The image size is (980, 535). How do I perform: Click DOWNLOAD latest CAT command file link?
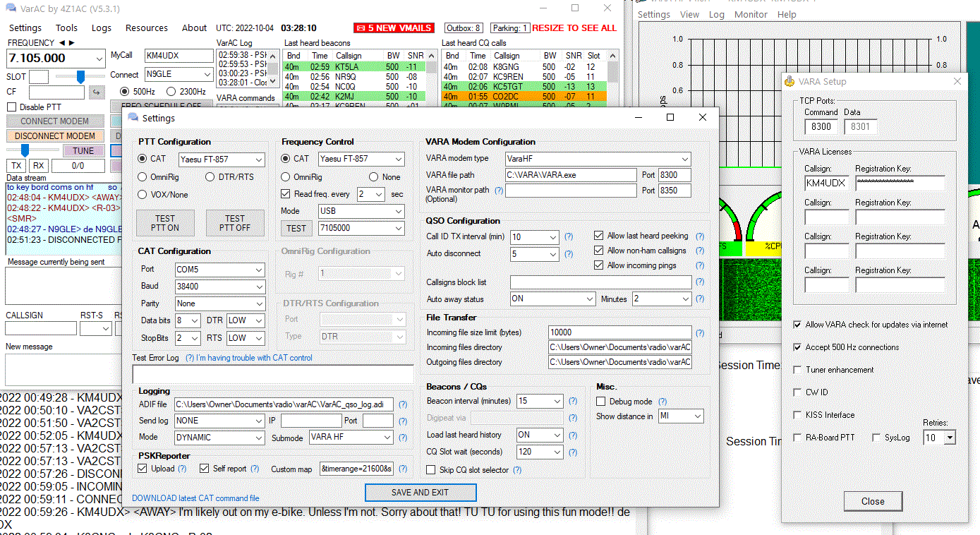[x=195, y=498]
